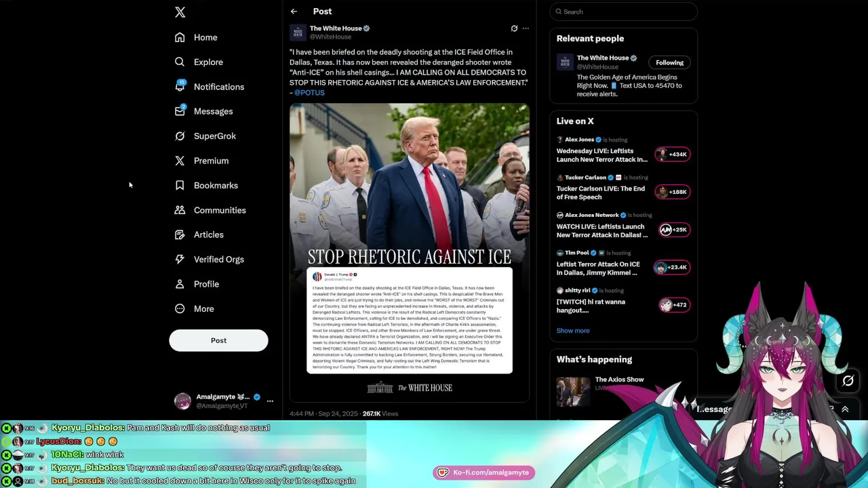Click Show more under Live on X
868x488 pixels.
coord(573,331)
